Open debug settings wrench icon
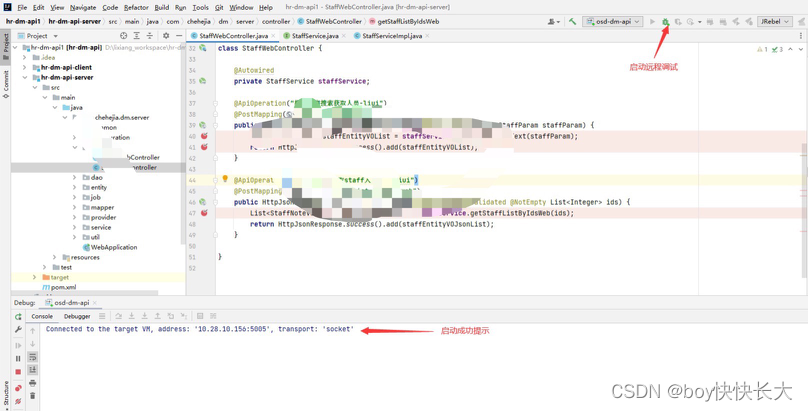This screenshot has height=411, width=808. point(18,330)
